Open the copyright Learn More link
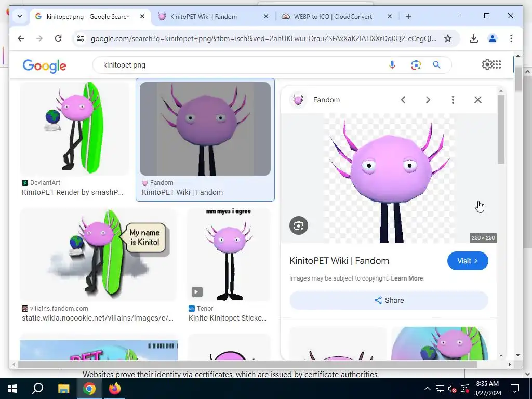 pos(407,278)
